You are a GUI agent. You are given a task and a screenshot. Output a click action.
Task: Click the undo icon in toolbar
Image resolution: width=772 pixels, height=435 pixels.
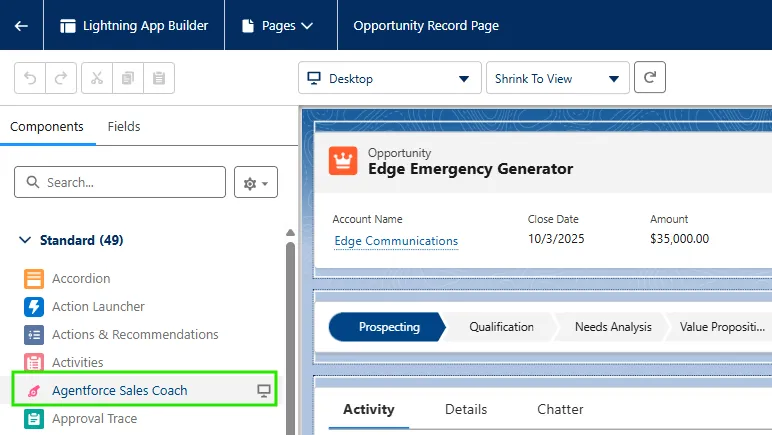point(30,78)
